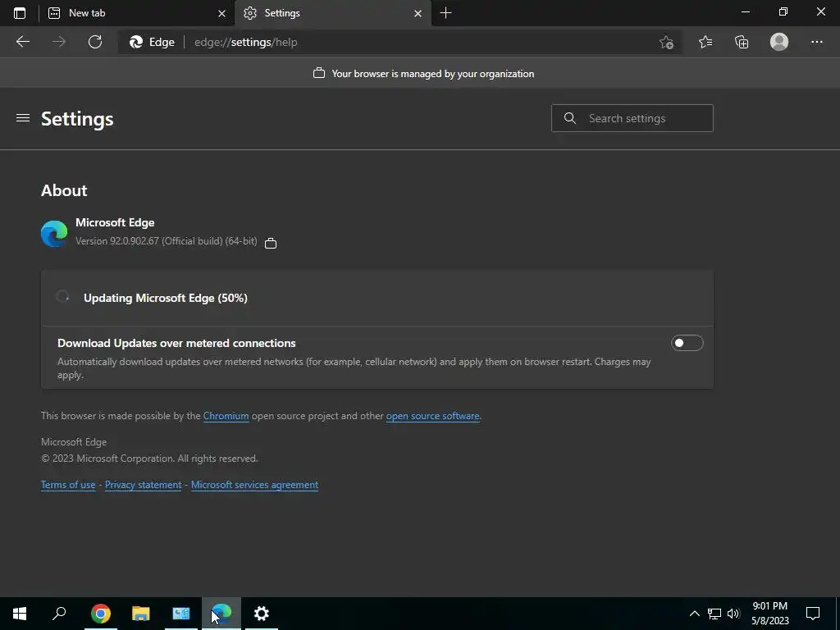Open the Terms of use link
The image size is (840, 630).
[x=68, y=485]
